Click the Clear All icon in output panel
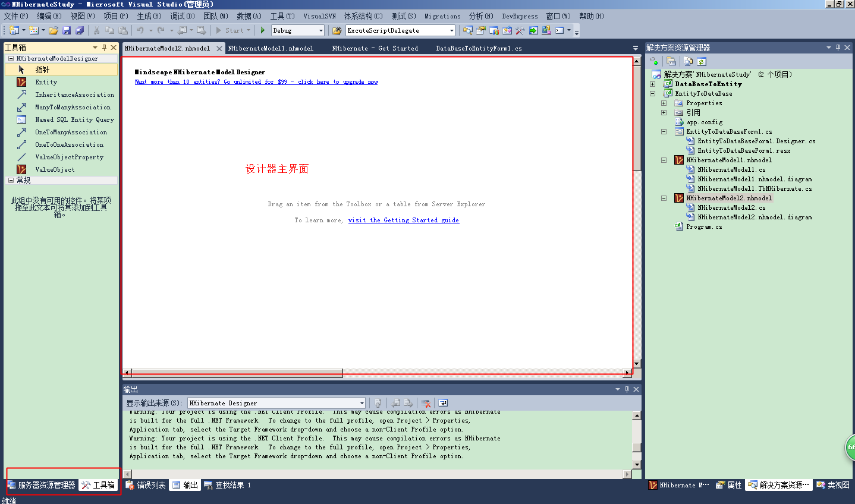Image resolution: width=855 pixels, height=504 pixels. 426,403
